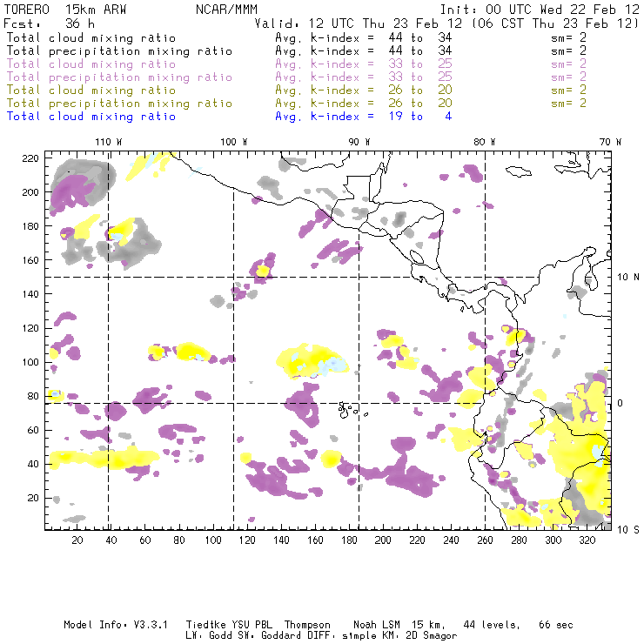Click the olive "Total precipitation mixing ratio" legend label
The image size is (644, 644).
coord(119,104)
